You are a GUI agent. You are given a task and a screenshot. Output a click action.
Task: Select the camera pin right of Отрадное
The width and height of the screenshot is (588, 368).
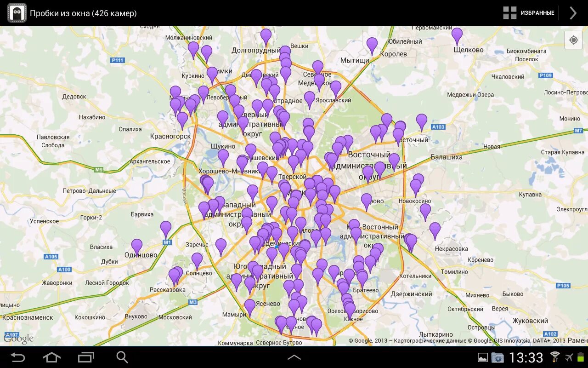(x=310, y=99)
